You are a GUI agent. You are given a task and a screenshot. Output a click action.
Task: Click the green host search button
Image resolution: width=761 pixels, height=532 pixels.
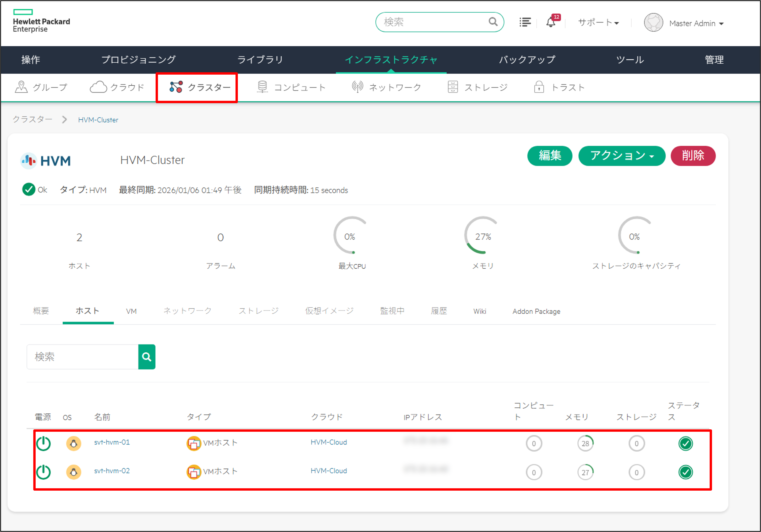pos(146,357)
